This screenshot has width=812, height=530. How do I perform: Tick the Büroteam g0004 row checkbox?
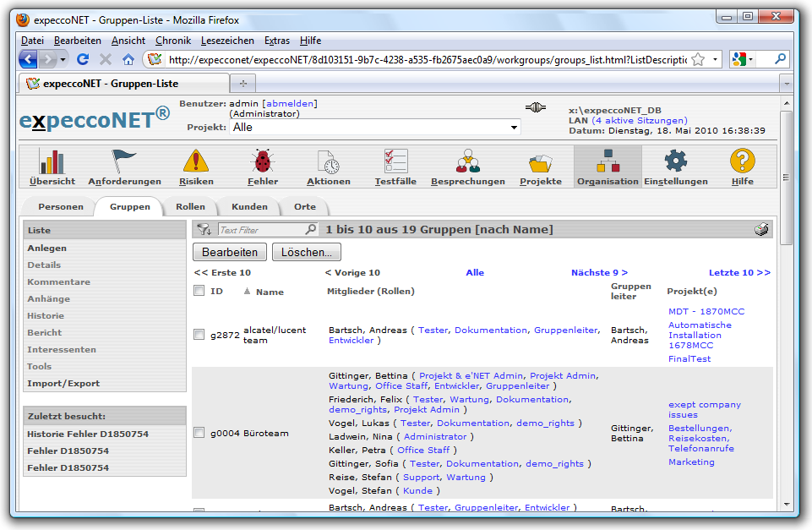[x=199, y=433]
